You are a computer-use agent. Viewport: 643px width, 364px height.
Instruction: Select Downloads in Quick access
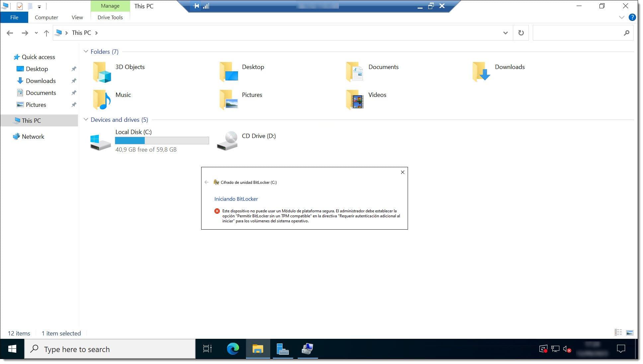coord(40,81)
